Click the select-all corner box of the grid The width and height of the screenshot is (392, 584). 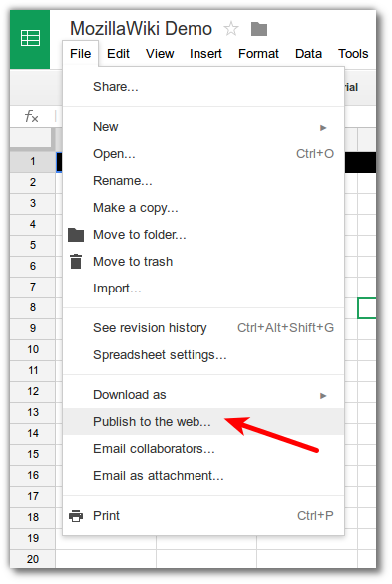click(x=31, y=138)
